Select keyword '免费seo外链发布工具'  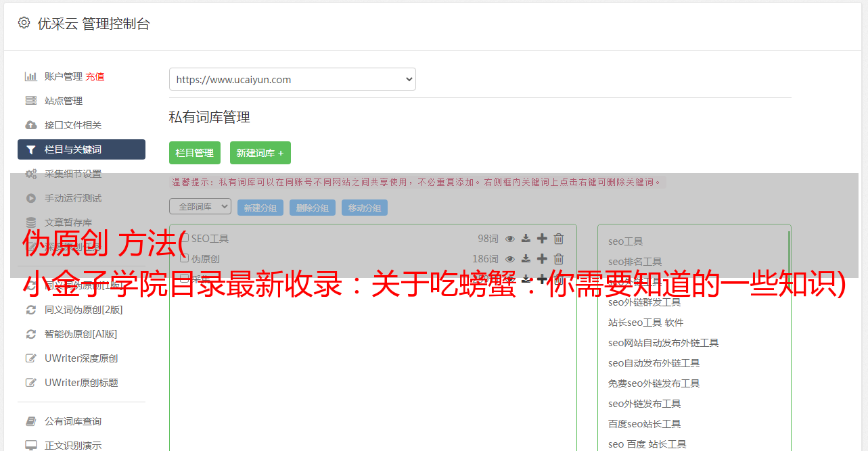click(654, 383)
